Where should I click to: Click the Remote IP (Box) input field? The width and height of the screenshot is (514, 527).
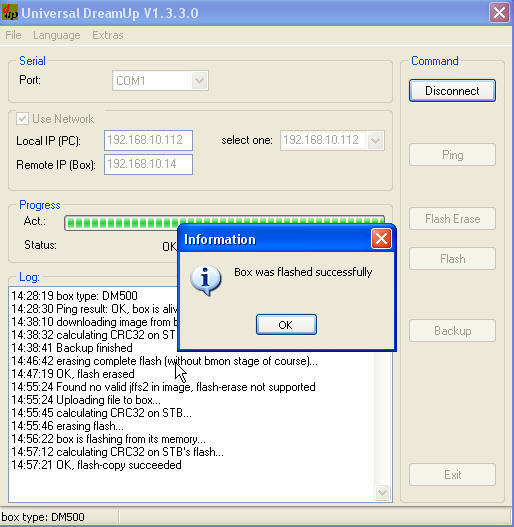148,164
